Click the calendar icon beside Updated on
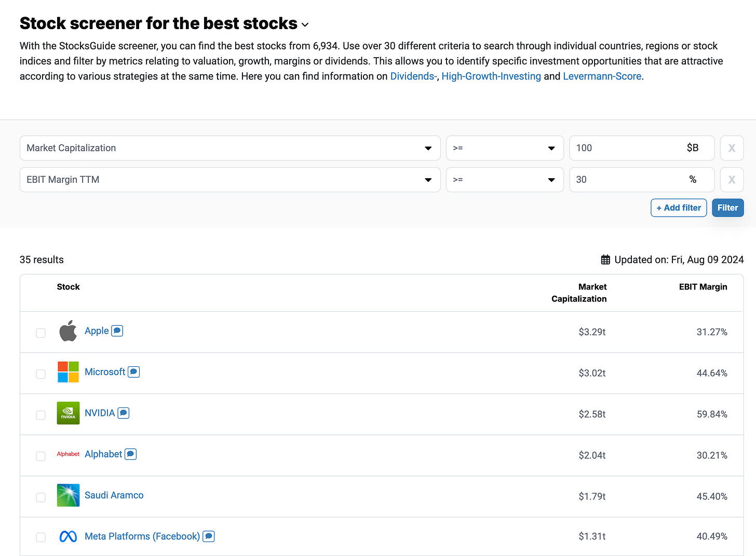This screenshot has width=756, height=556. tap(605, 260)
